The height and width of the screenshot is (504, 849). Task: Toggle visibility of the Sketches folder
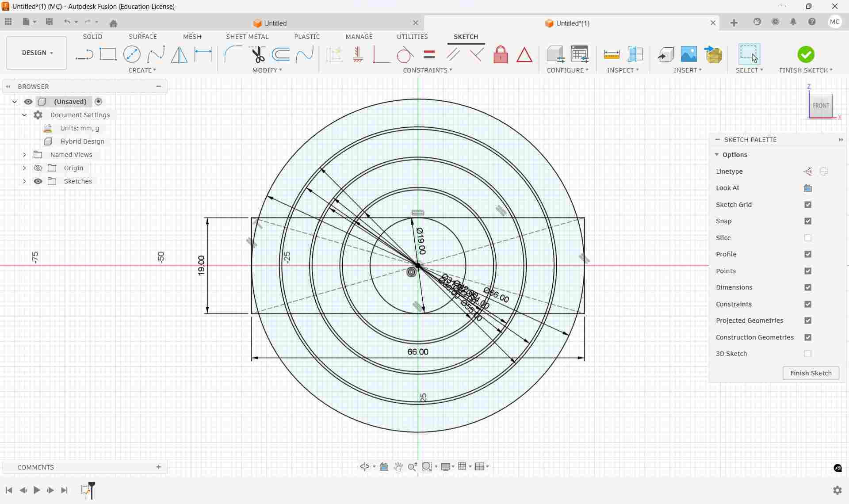tap(38, 181)
